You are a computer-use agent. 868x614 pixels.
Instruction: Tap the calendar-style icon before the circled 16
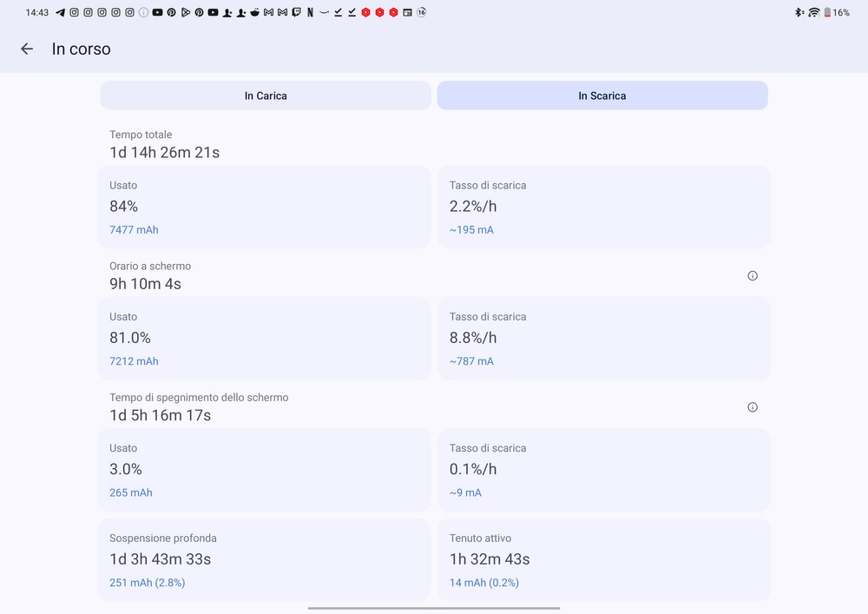407,12
